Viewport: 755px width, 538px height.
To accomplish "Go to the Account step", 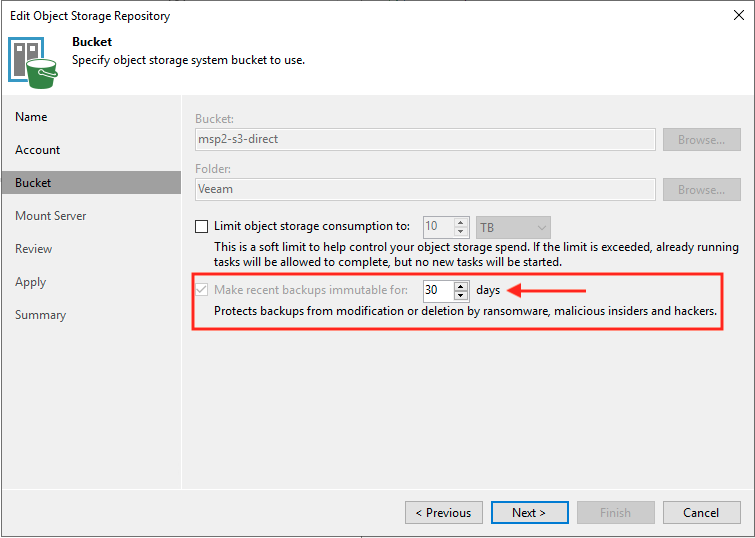I will coord(38,150).
